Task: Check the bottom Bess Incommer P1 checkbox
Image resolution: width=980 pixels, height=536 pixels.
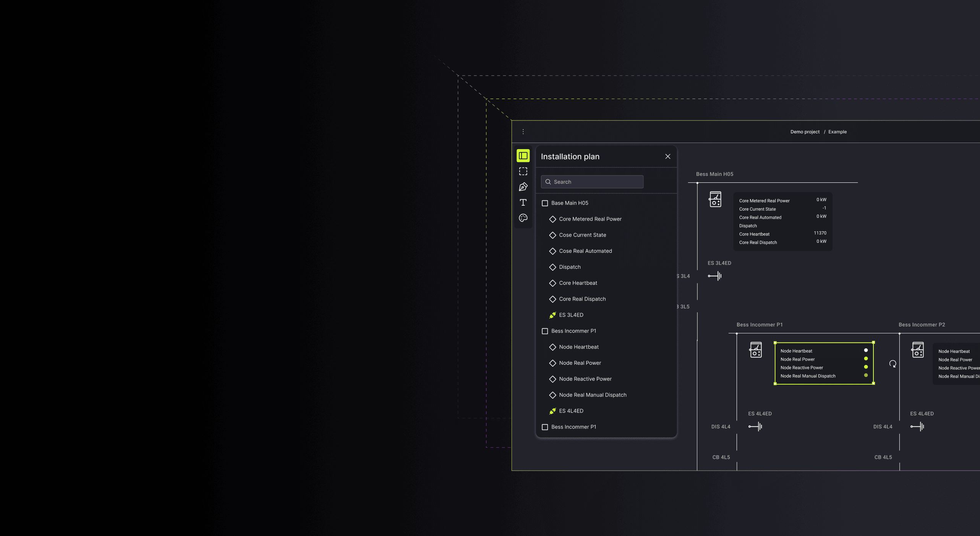Action: 545,427
